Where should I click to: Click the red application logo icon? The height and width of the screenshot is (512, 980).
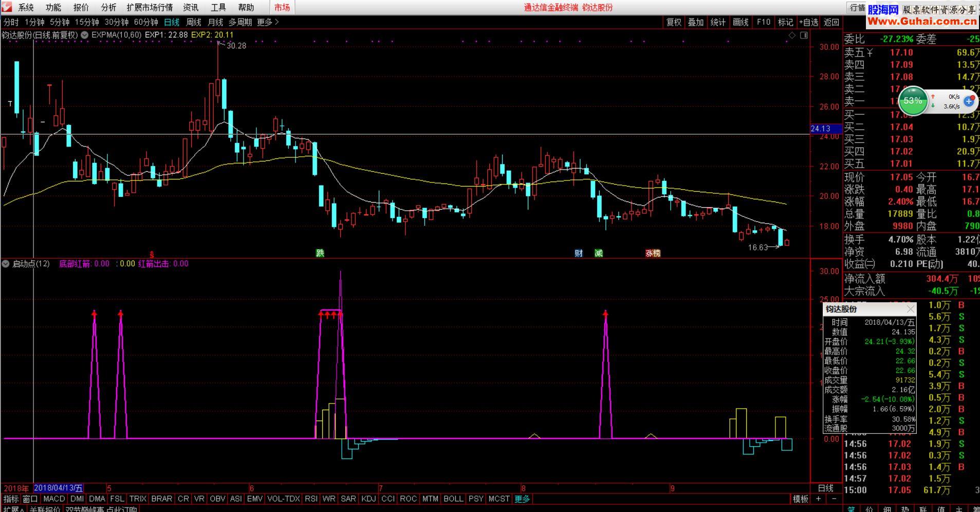pos(7,7)
